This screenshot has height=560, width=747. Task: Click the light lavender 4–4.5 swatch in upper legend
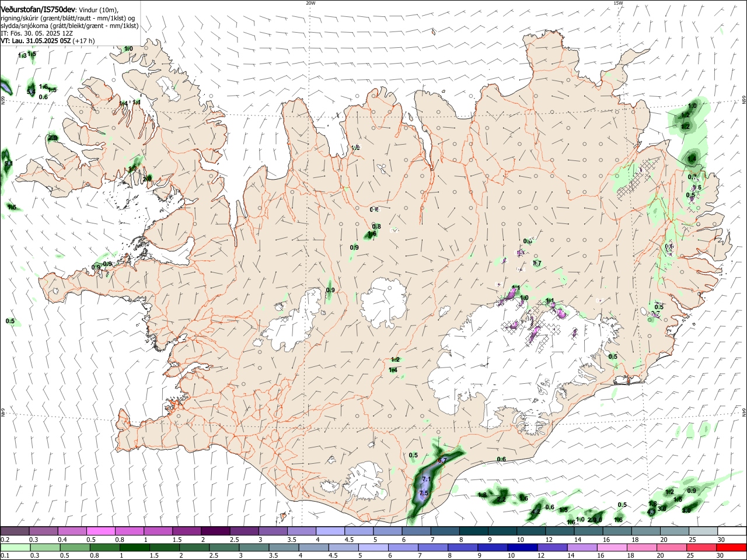coord(329,531)
